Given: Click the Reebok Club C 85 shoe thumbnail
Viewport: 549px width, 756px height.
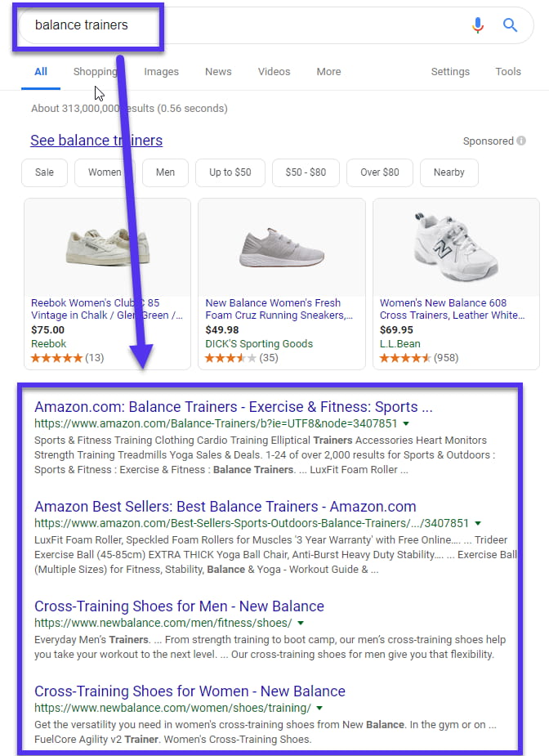Looking at the screenshot, I should 107,245.
